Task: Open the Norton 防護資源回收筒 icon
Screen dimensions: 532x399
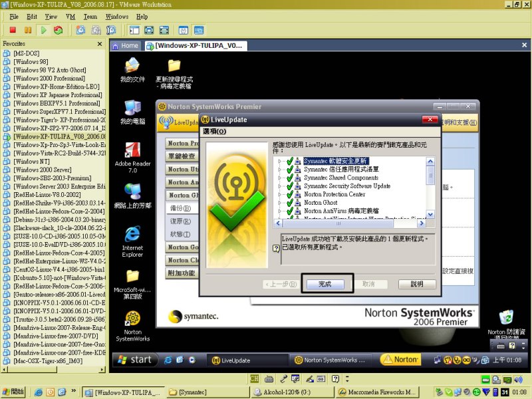Action: [506, 324]
